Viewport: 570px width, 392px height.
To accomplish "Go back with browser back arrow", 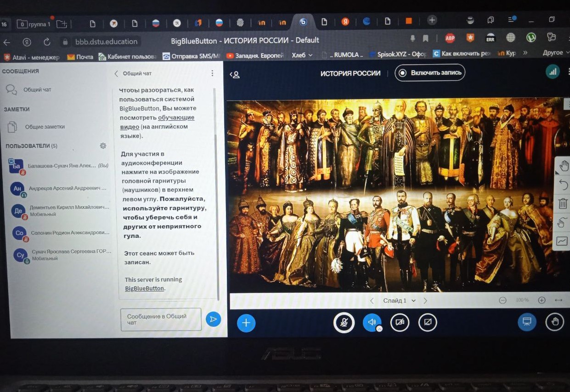I will pyautogui.click(x=7, y=42).
